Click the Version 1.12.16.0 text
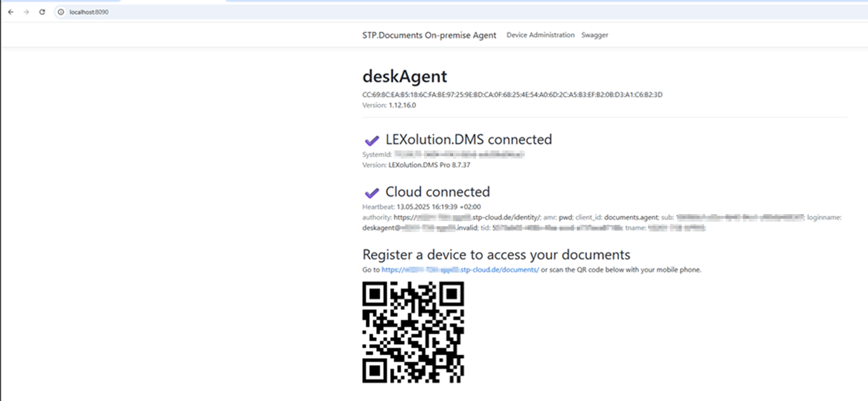 point(389,105)
